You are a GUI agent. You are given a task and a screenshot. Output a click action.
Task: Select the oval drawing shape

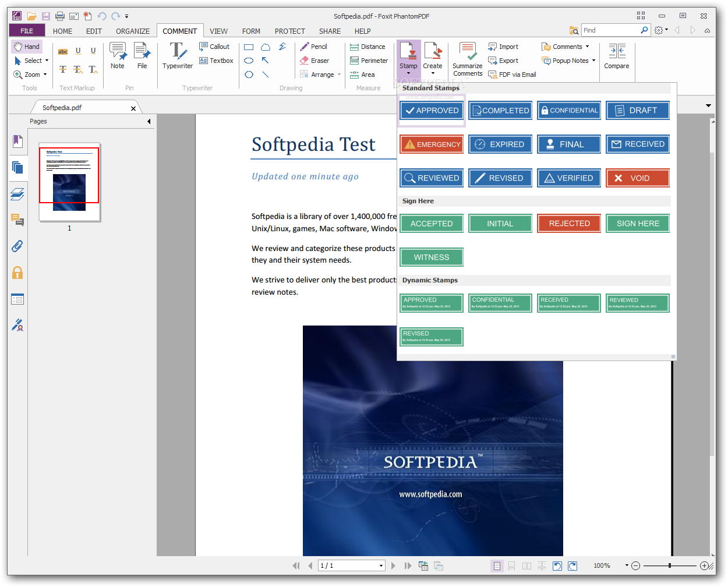[x=249, y=61]
